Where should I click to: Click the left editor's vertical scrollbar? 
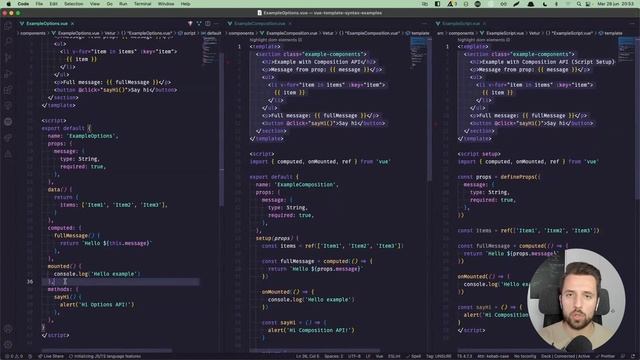[222, 129]
